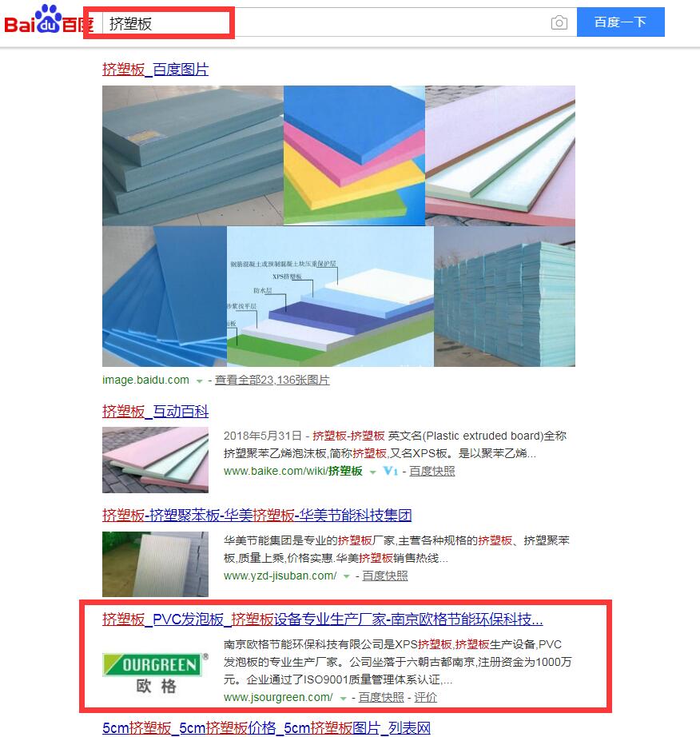Open 百度快照 link for the baike.com result

(x=432, y=471)
